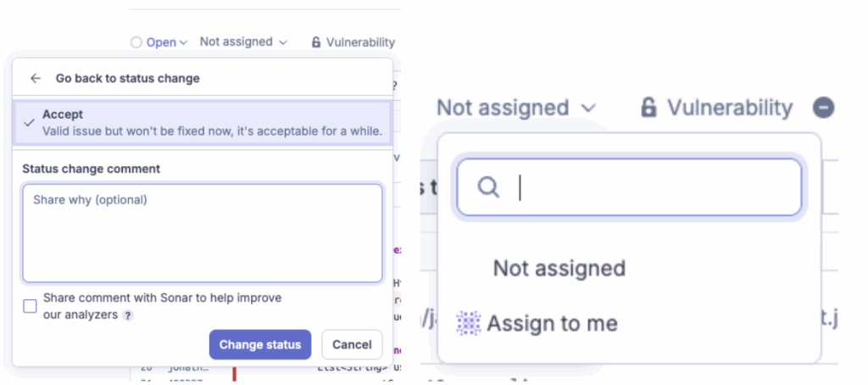Click the dark minus circle icon beside Vulnerability
The image size is (868, 385).
point(823,108)
